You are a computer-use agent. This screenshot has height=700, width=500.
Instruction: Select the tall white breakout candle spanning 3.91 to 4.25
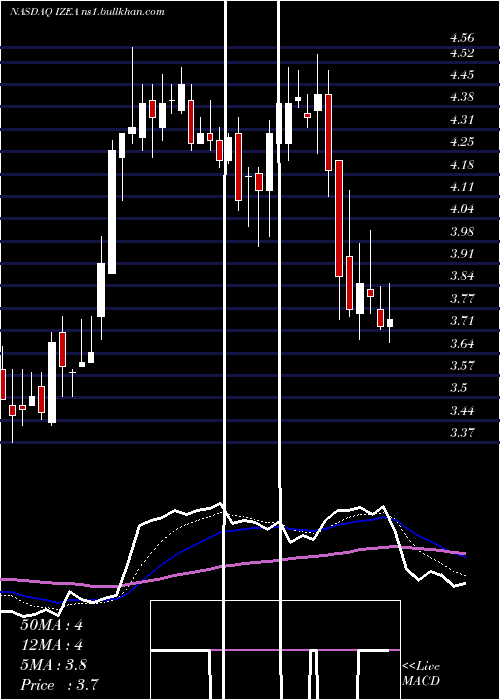[x=112, y=212]
